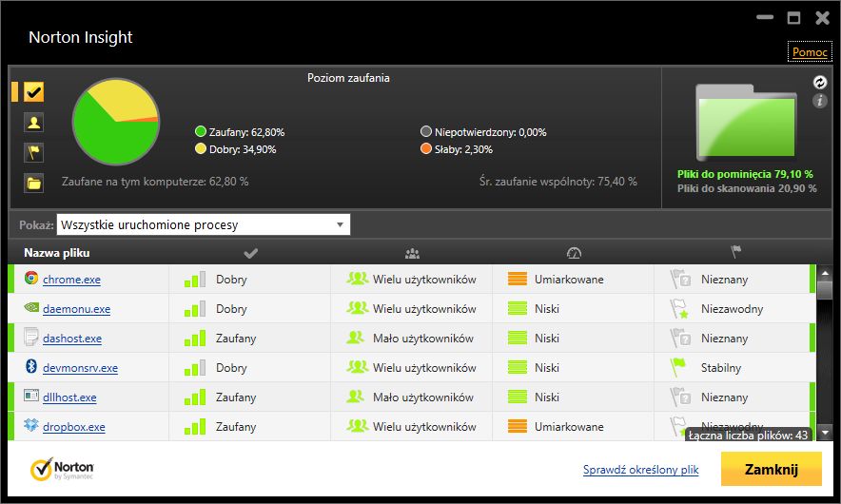
Task: Click Pliki do skanowania 20,90 % text
Action: (x=747, y=188)
